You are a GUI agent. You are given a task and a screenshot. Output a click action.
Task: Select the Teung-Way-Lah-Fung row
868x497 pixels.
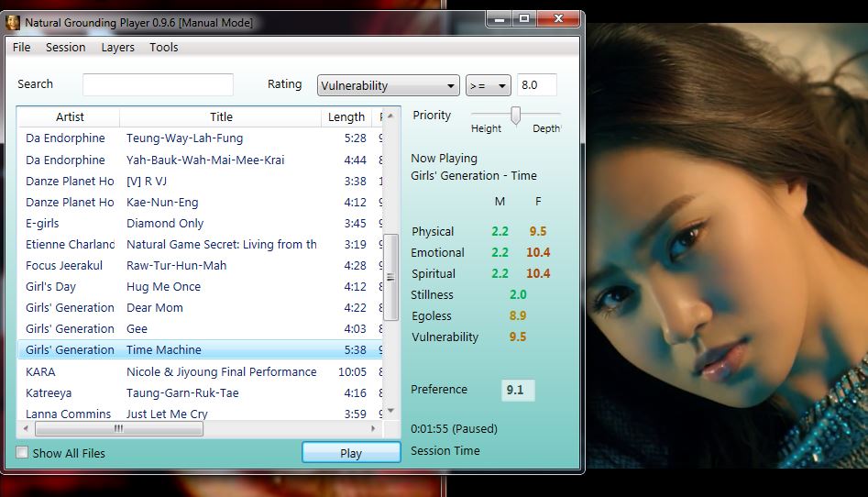[201, 138]
